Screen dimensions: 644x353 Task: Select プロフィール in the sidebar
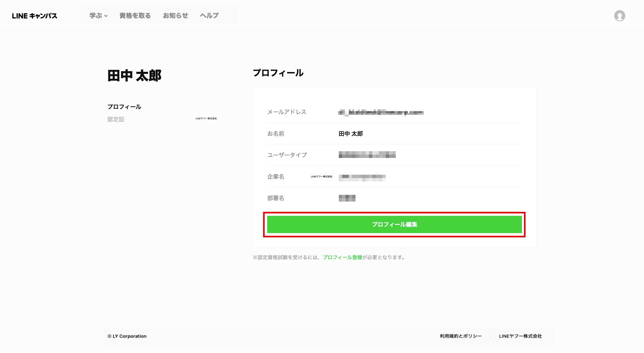click(x=124, y=107)
